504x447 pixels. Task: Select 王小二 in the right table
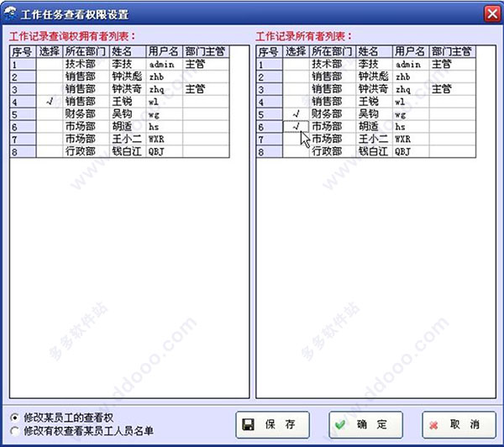coord(374,139)
